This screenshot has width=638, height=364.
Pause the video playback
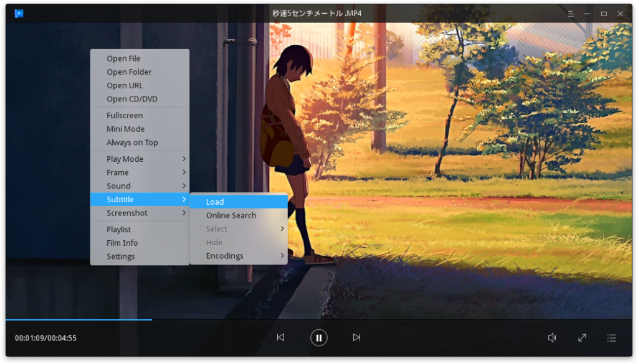click(x=318, y=337)
